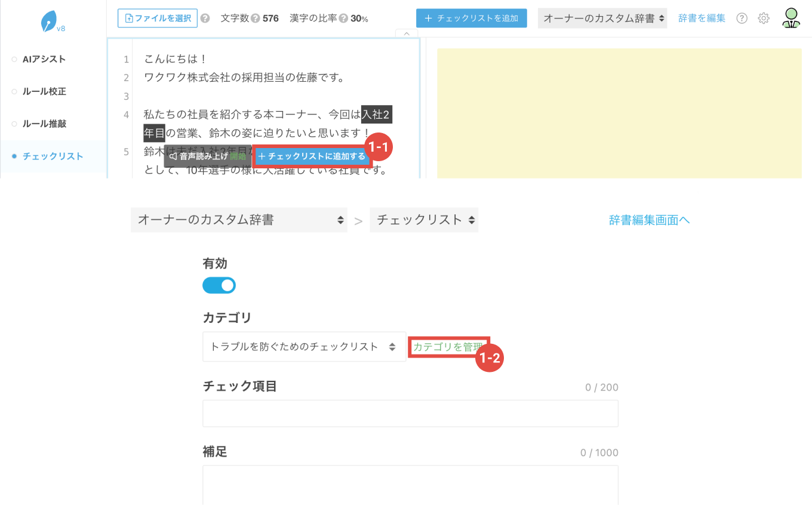The width and height of the screenshot is (812, 505).
Task: Open the 辞書編集画面へ link
Action: coord(649,220)
